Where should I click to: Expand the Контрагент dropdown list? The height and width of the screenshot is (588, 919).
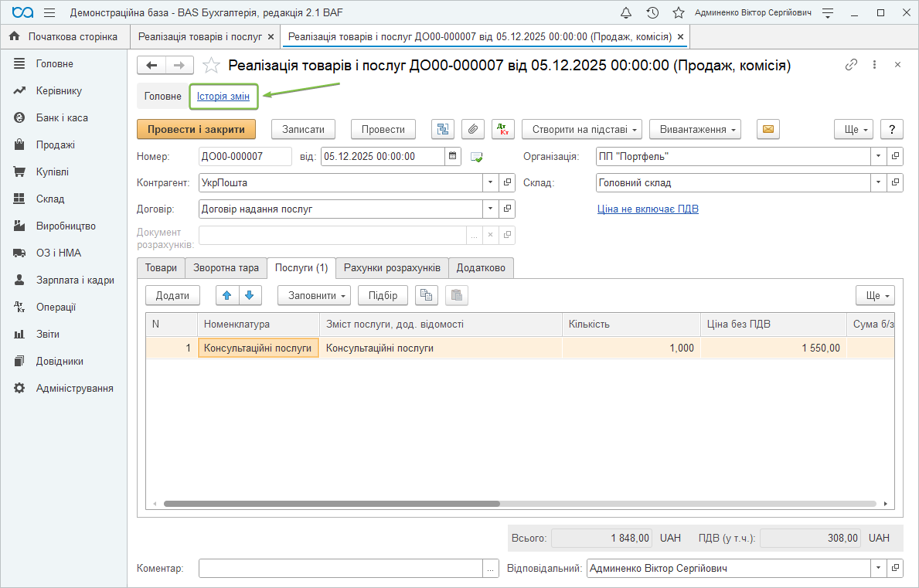pyautogui.click(x=491, y=183)
